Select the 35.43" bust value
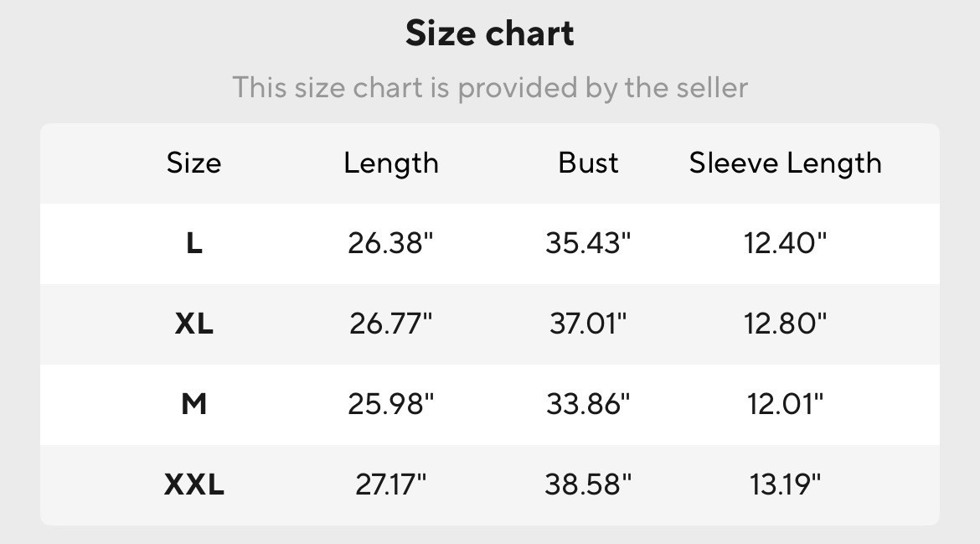980x544 pixels. click(588, 243)
